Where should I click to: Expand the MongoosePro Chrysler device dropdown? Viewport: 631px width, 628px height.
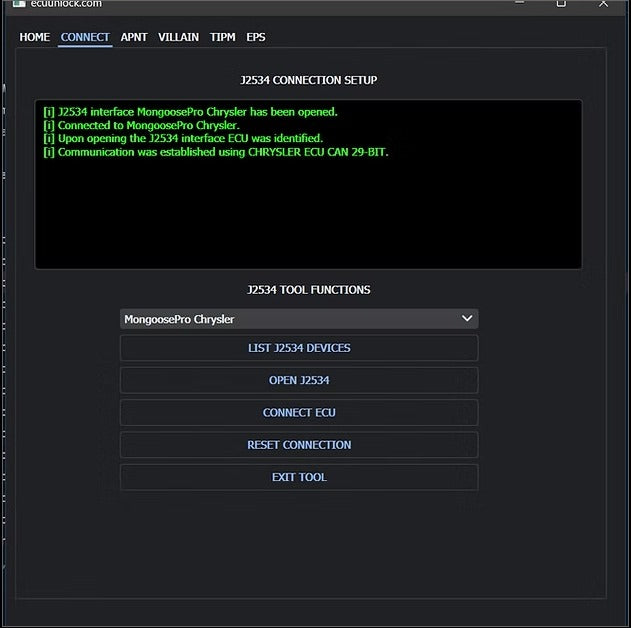(x=298, y=319)
